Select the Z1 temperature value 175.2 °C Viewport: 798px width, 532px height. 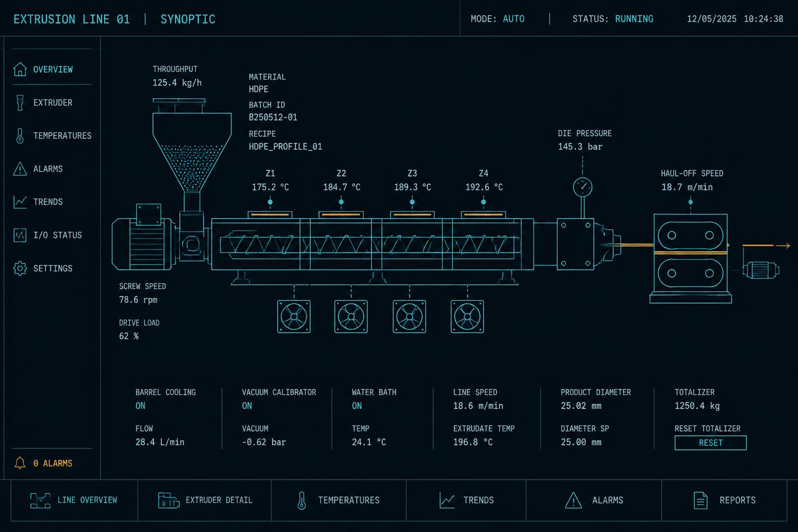[x=270, y=187]
